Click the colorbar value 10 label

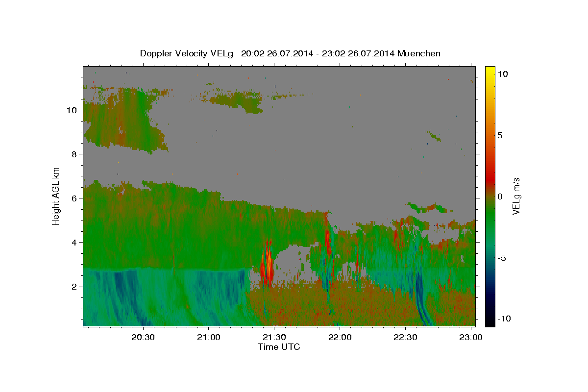(x=503, y=73)
